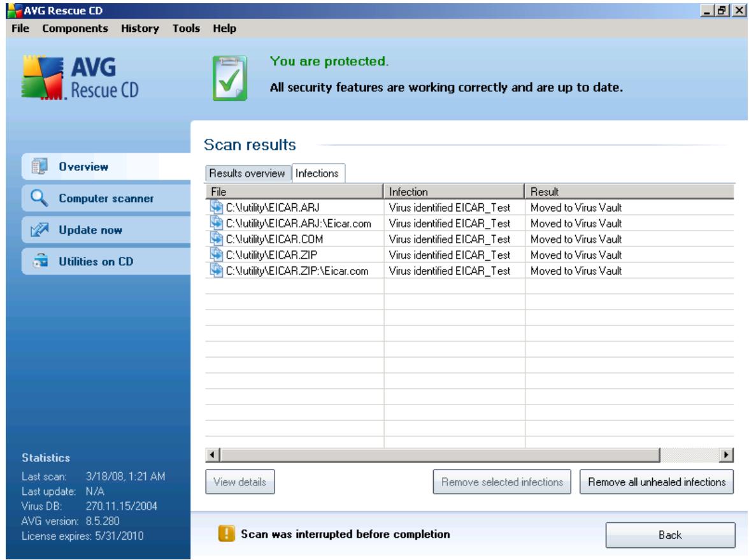Select the row C:\utility\EICAR.ZIP:\Eicar.com

pyautogui.click(x=469, y=270)
